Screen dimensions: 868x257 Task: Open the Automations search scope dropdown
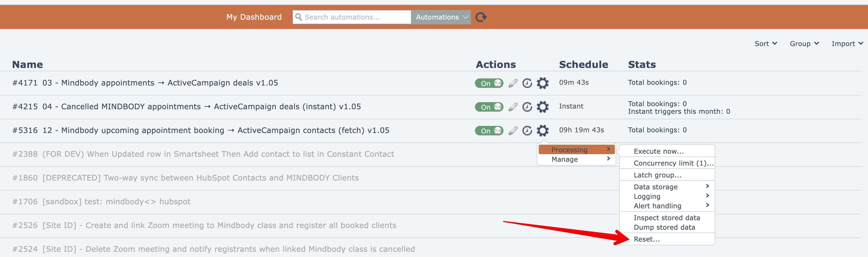pos(441,17)
